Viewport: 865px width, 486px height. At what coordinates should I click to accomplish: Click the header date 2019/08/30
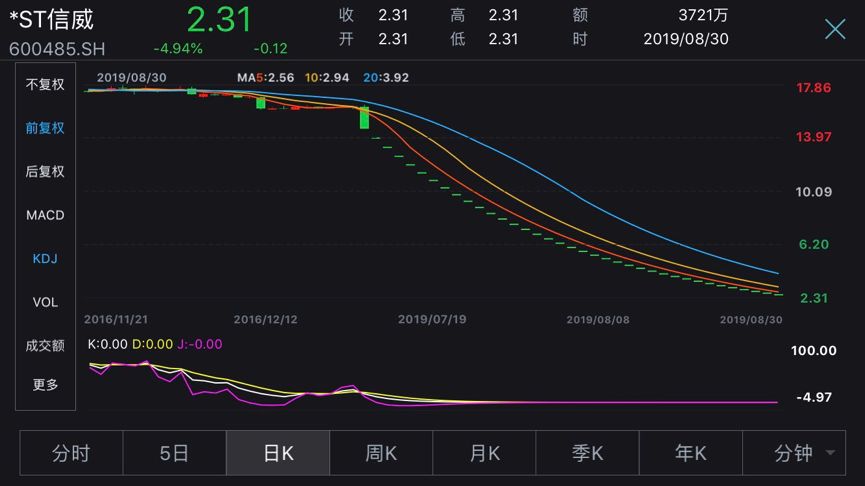[686, 39]
